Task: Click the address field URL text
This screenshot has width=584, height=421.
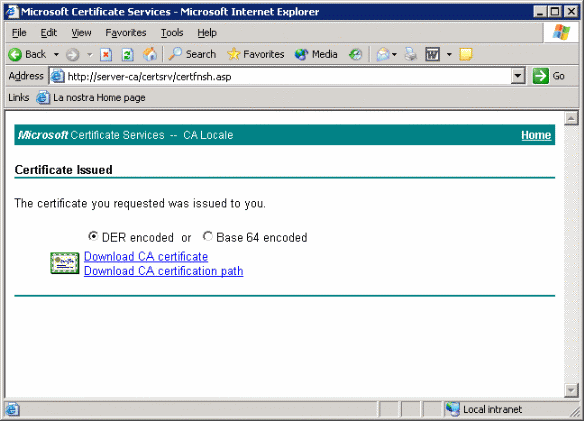Action: [x=149, y=77]
